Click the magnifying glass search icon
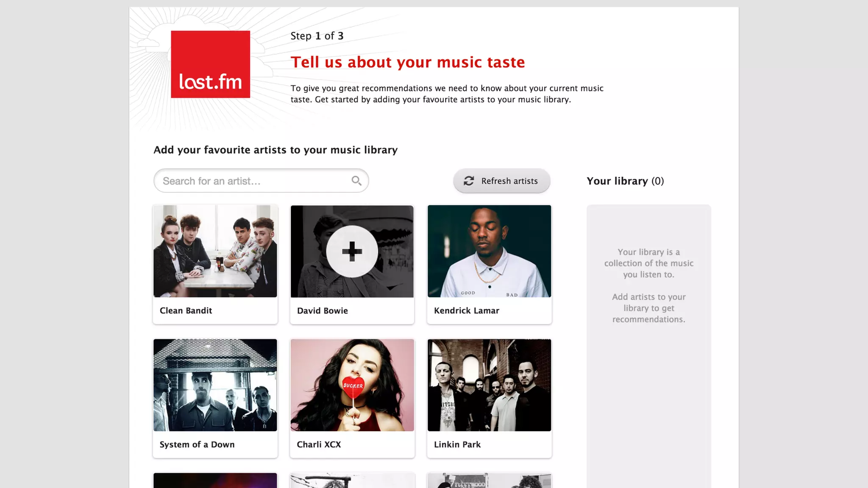This screenshot has width=868, height=488. click(x=356, y=181)
